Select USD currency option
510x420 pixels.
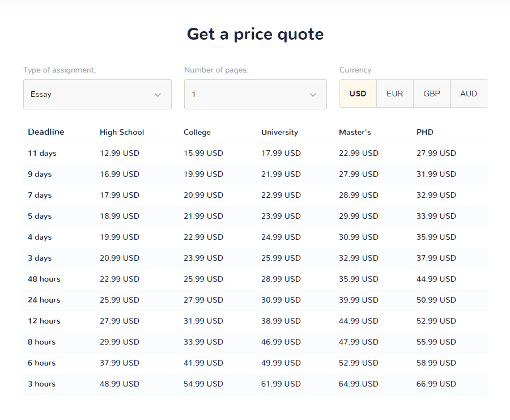358,94
